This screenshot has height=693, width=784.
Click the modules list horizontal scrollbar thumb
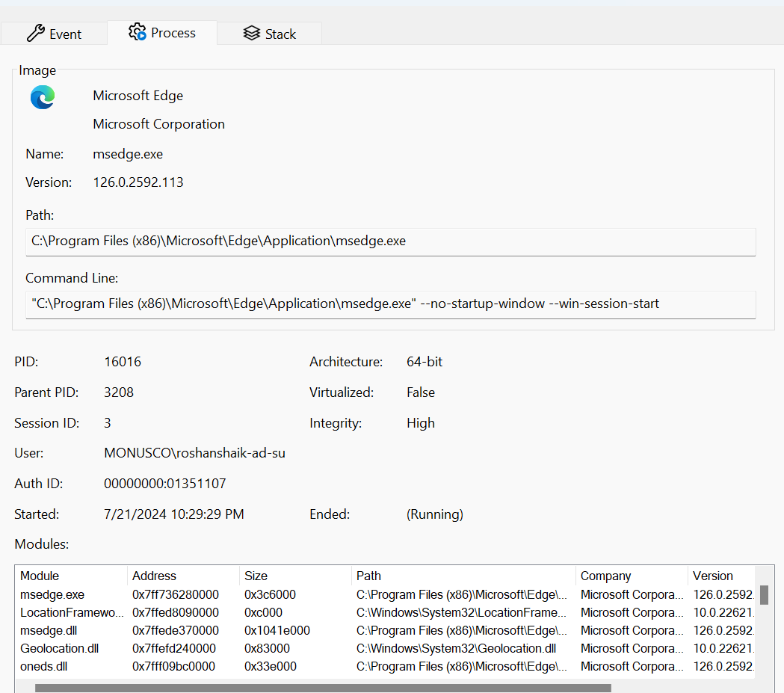click(323, 688)
